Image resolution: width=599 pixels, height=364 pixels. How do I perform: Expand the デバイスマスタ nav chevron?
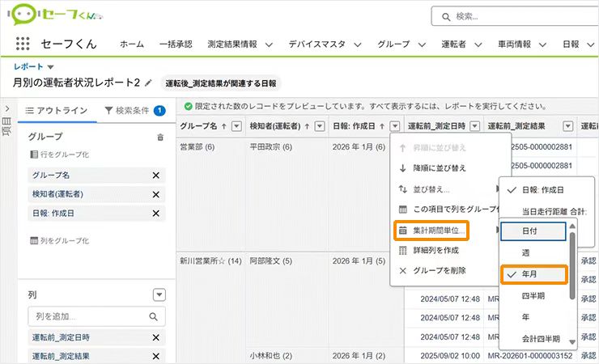pos(358,44)
